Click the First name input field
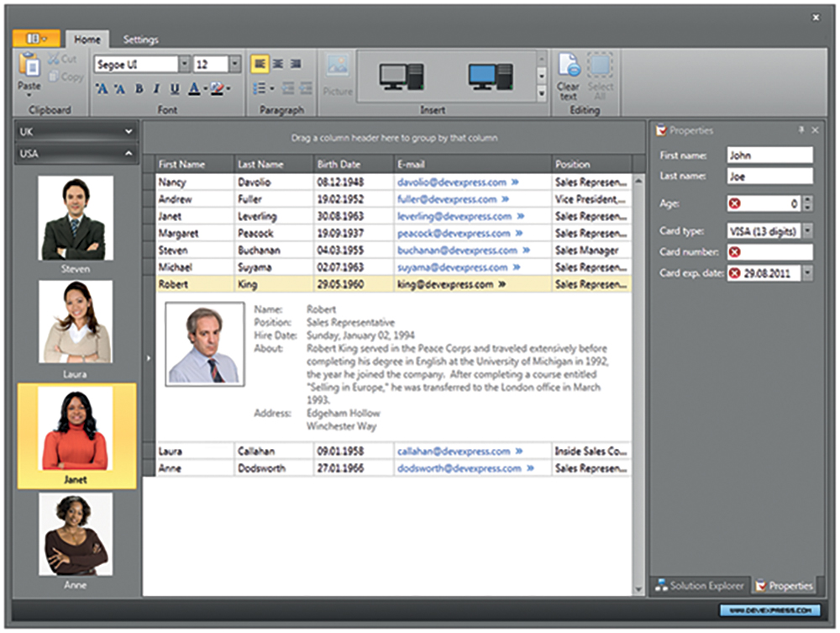 [x=769, y=156]
